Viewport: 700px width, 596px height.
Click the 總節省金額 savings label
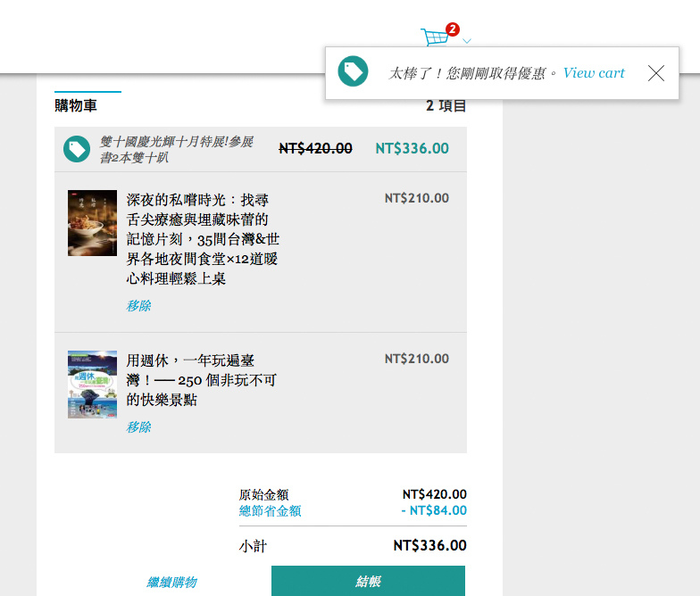pyautogui.click(x=270, y=510)
